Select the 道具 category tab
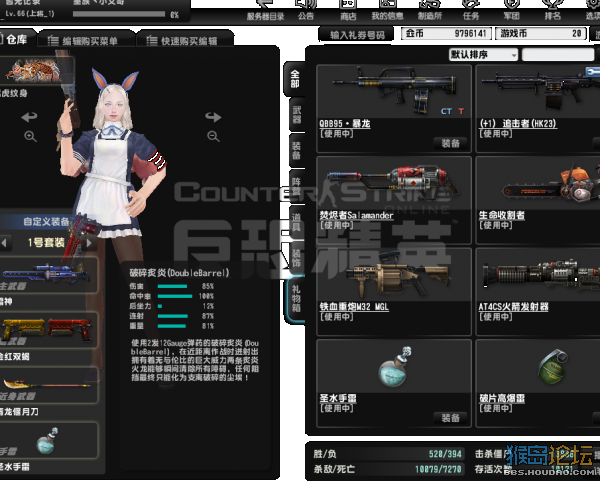Viewport: 600px width, 481px height. click(297, 222)
